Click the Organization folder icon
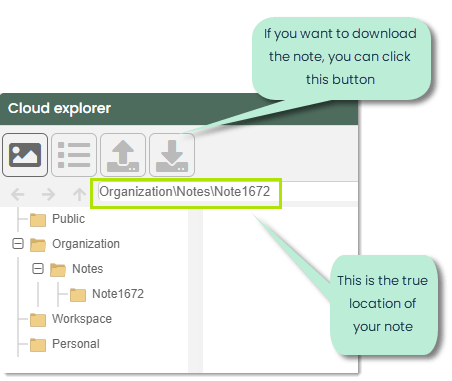The image size is (452, 381). coord(38,245)
